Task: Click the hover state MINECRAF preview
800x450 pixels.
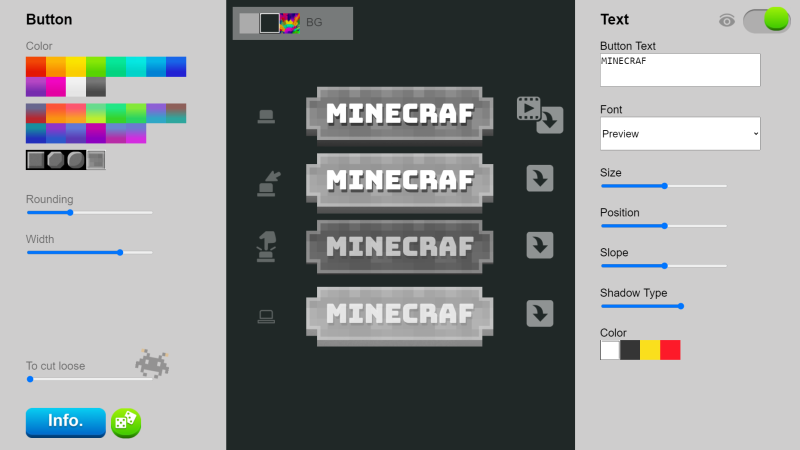Action: 399,181
